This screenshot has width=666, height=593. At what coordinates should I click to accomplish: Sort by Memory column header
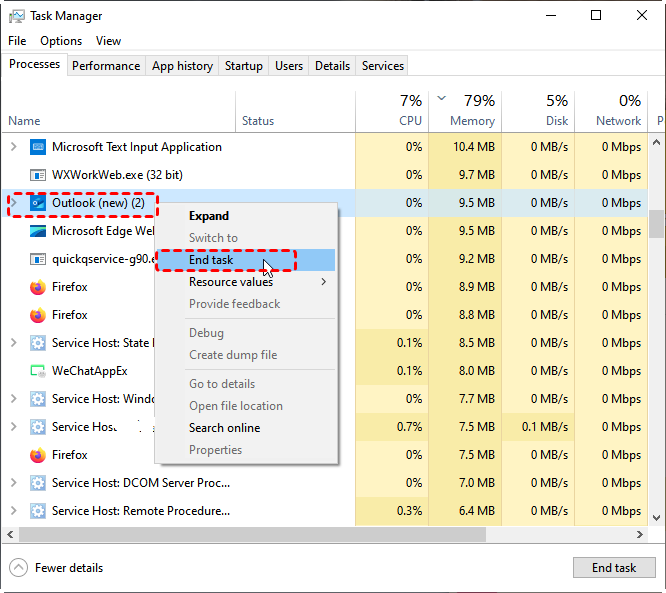tap(471, 120)
